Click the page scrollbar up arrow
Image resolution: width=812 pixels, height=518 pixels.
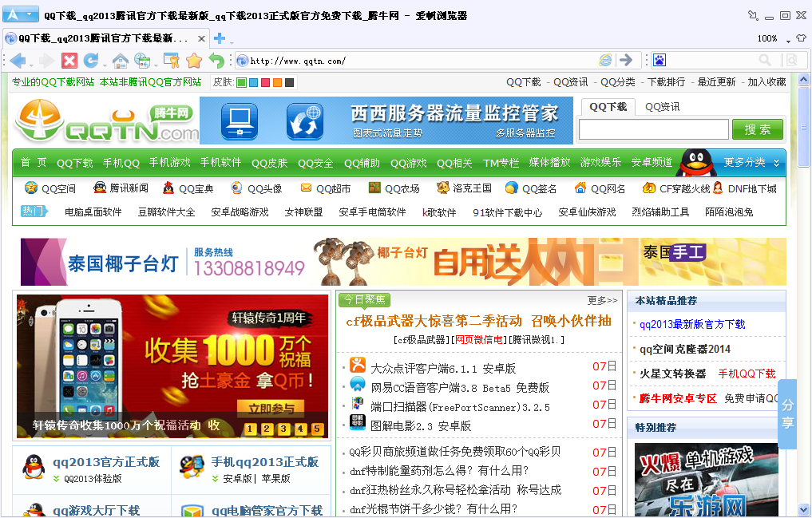(803, 80)
